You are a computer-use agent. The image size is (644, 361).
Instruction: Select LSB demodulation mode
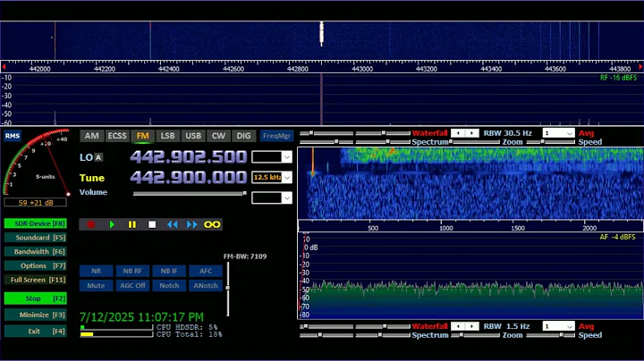(167, 136)
